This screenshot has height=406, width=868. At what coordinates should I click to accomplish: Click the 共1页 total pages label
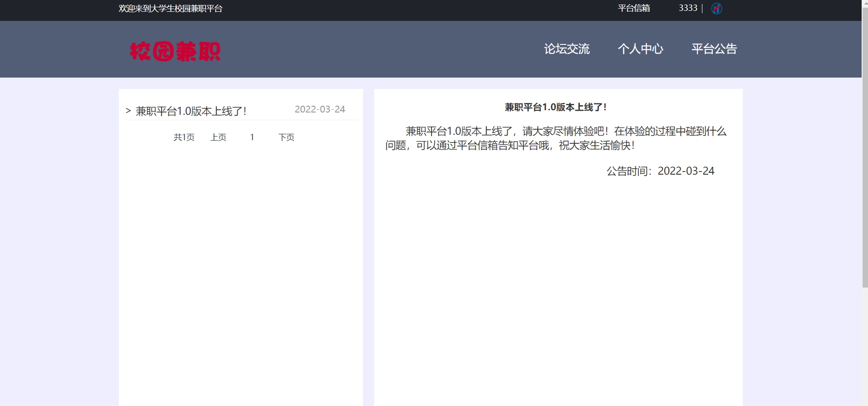(184, 137)
